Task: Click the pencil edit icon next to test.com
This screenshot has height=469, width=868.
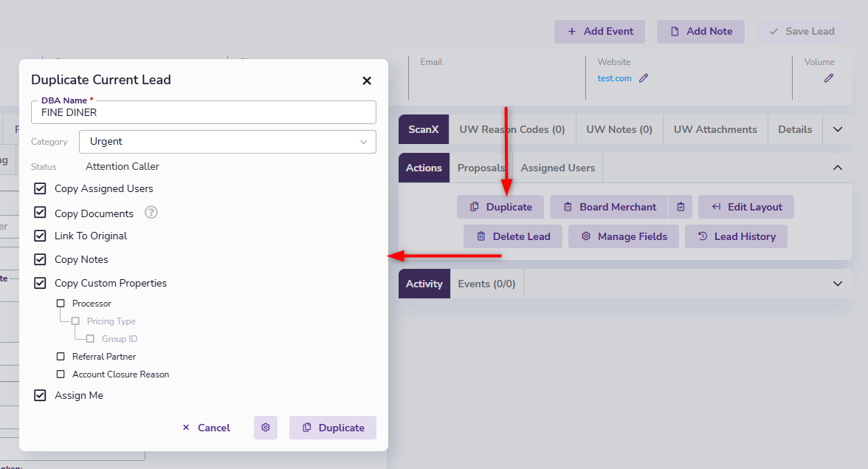Action: click(644, 78)
